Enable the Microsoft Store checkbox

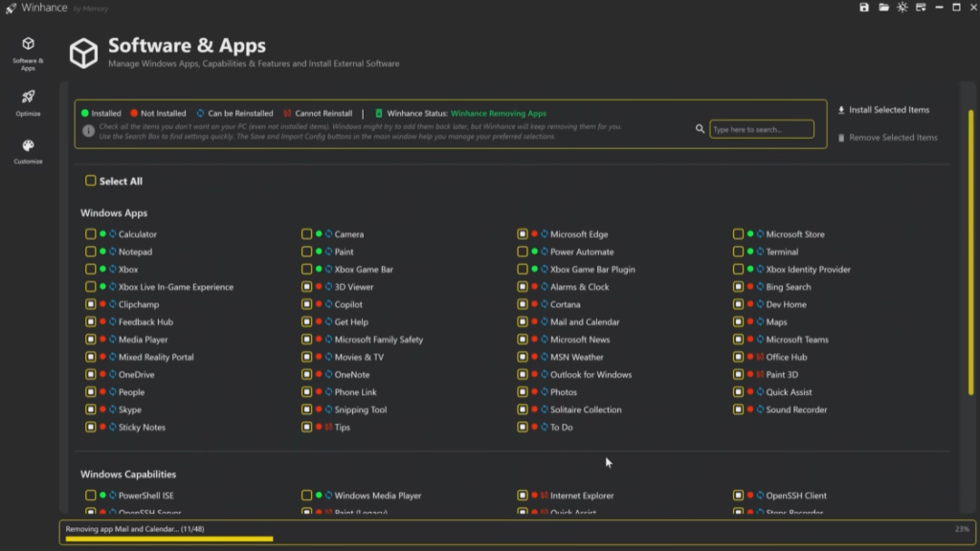click(x=739, y=234)
